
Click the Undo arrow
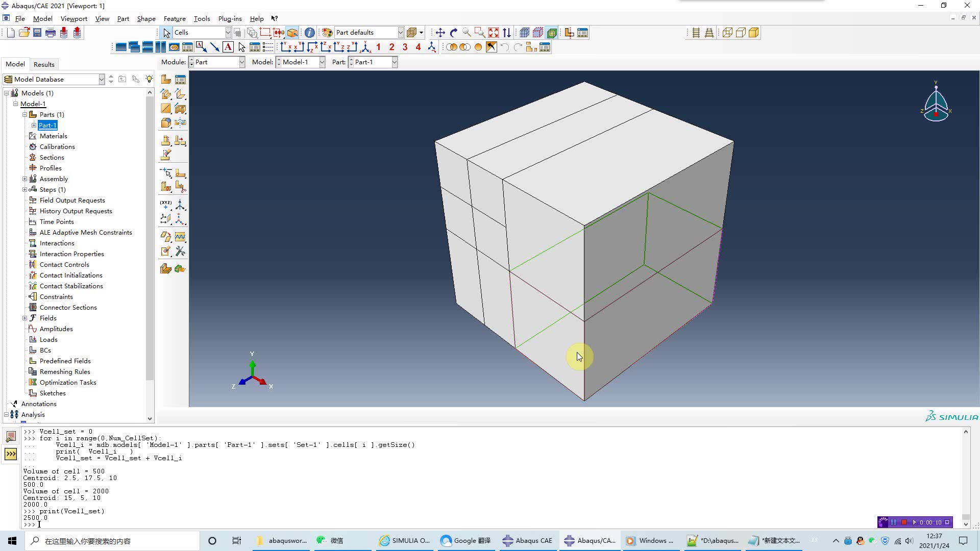505,47
